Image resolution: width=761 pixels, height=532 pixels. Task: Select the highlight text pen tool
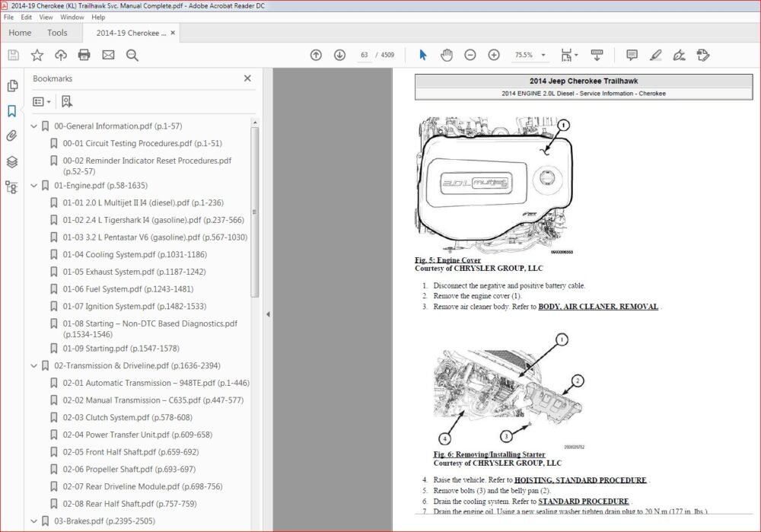coord(656,55)
